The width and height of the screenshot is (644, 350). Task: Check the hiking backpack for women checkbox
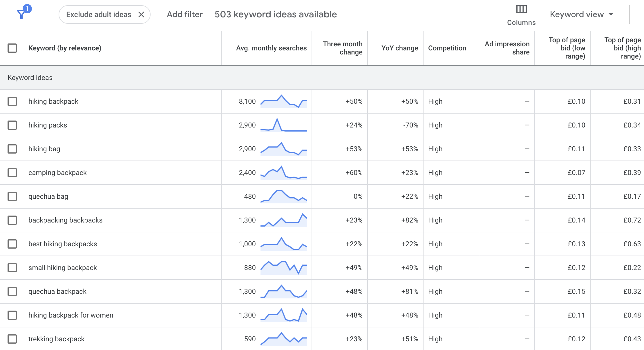click(x=12, y=315)
